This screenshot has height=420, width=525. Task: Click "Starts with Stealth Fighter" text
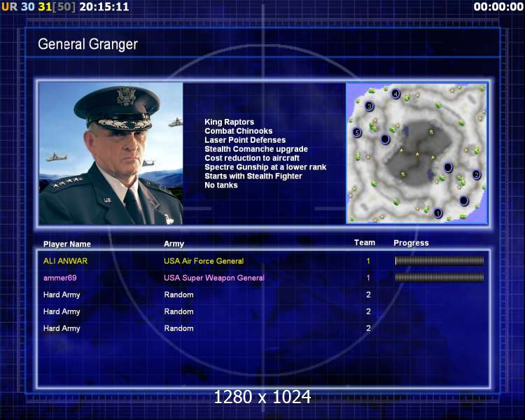click(253, 176)
